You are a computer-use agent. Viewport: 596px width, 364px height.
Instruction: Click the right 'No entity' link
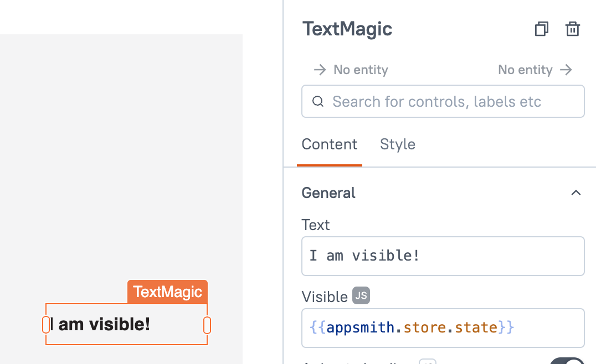tap(525, 70)
